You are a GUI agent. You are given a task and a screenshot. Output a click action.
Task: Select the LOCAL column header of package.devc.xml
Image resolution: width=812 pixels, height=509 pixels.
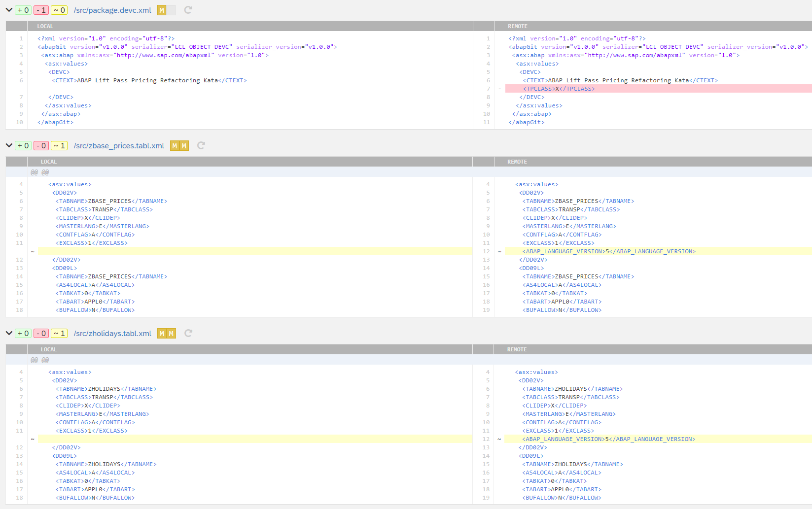point(45,26)
